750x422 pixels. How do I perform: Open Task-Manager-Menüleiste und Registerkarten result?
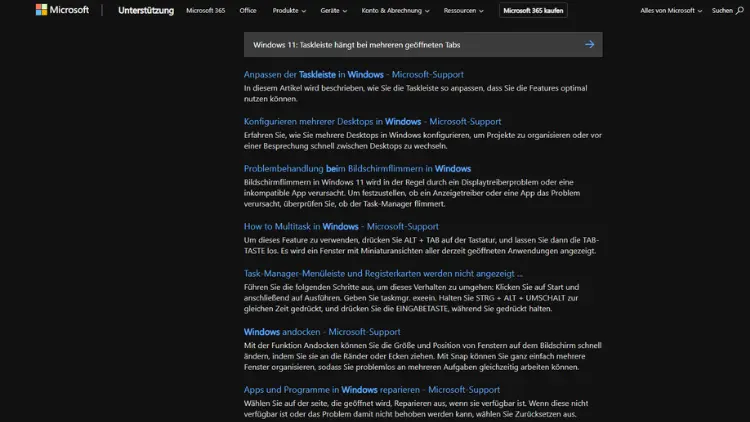(383, 274)
